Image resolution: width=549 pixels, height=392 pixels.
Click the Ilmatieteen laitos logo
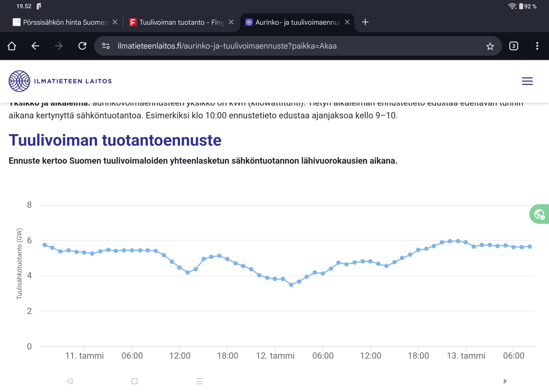(60, 81)
